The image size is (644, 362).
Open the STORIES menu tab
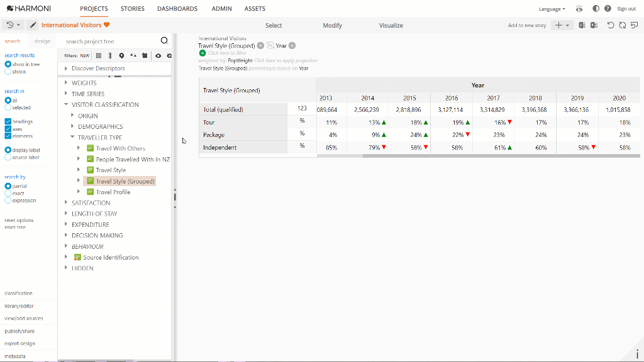click(132, 9)
